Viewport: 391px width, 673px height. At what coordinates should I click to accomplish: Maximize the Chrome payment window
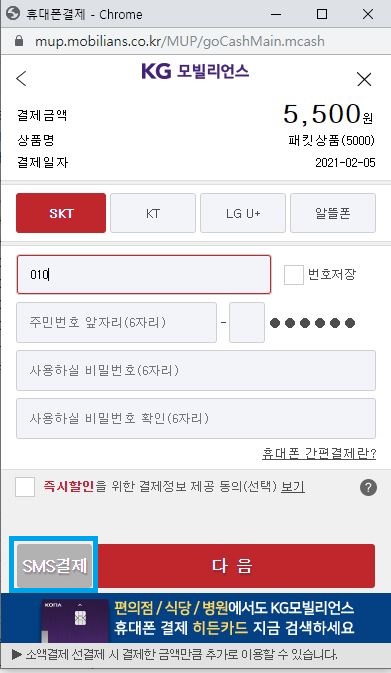(322, 14)
